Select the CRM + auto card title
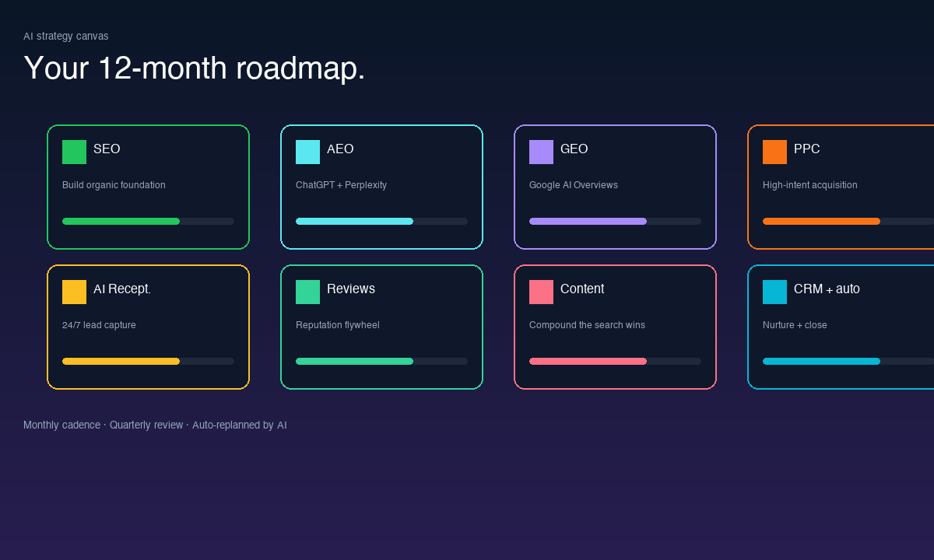 point(827,289)
